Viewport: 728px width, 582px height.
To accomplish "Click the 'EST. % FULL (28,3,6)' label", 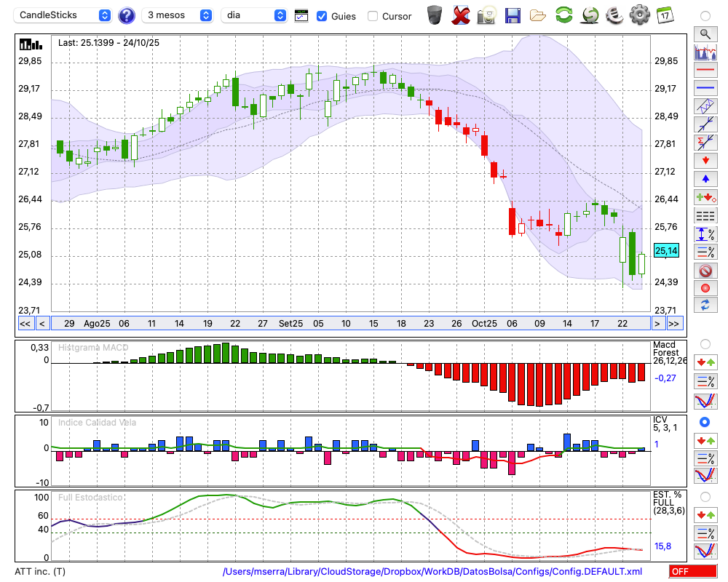I will click(669, 503).
